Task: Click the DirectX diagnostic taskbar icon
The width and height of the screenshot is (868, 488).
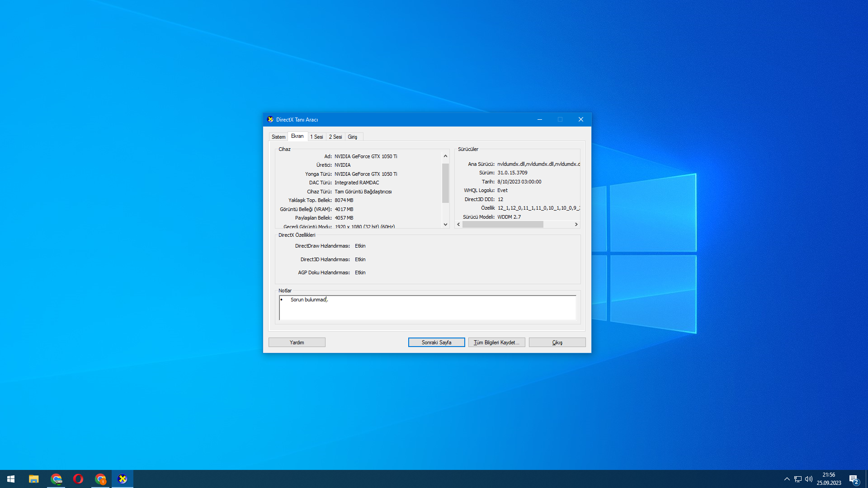Action: pos(123,479)
